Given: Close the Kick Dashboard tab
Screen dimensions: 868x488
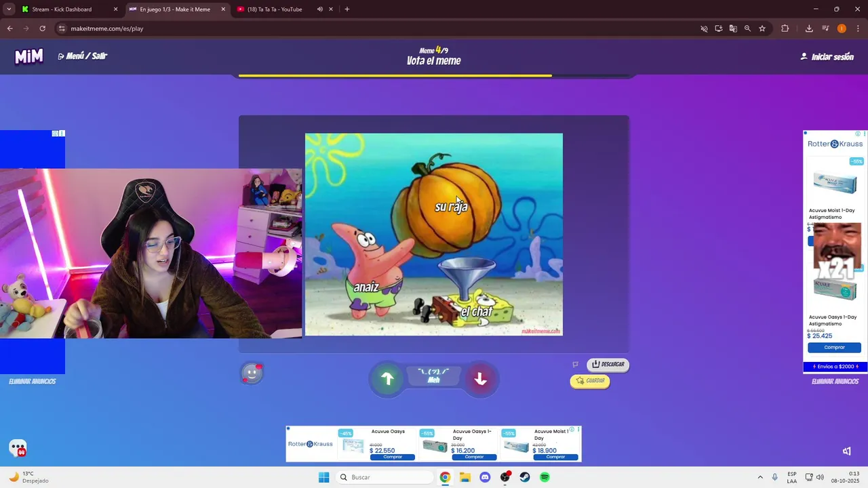Looking at the screenshot, I should pyautogui.click(x=115, y=9).
